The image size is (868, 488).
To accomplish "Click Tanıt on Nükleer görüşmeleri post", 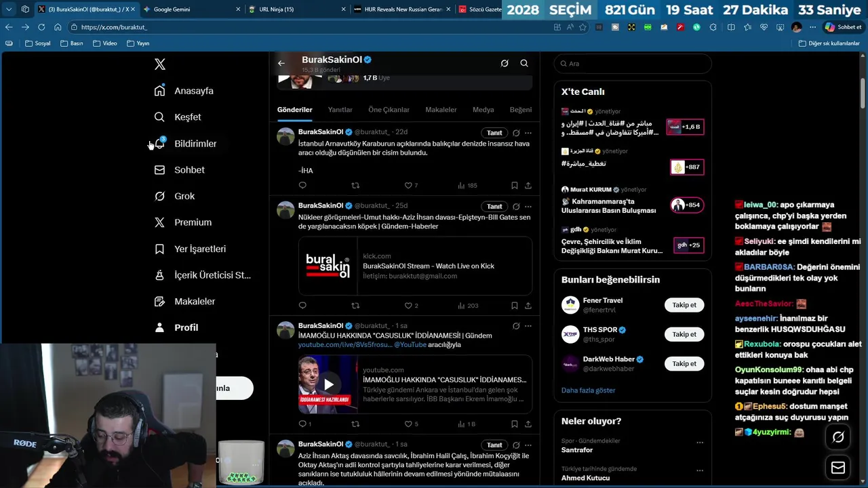I will pyautogui.click(x=494, y=207).
